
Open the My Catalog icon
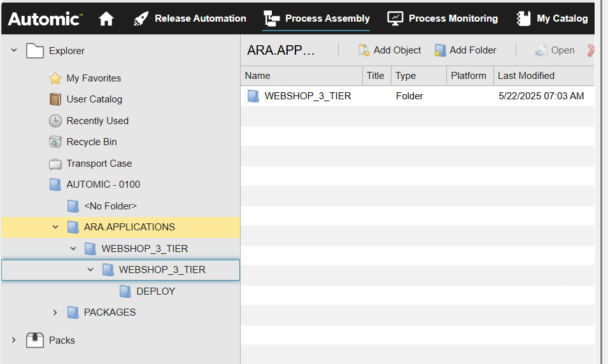click(523, 18)
